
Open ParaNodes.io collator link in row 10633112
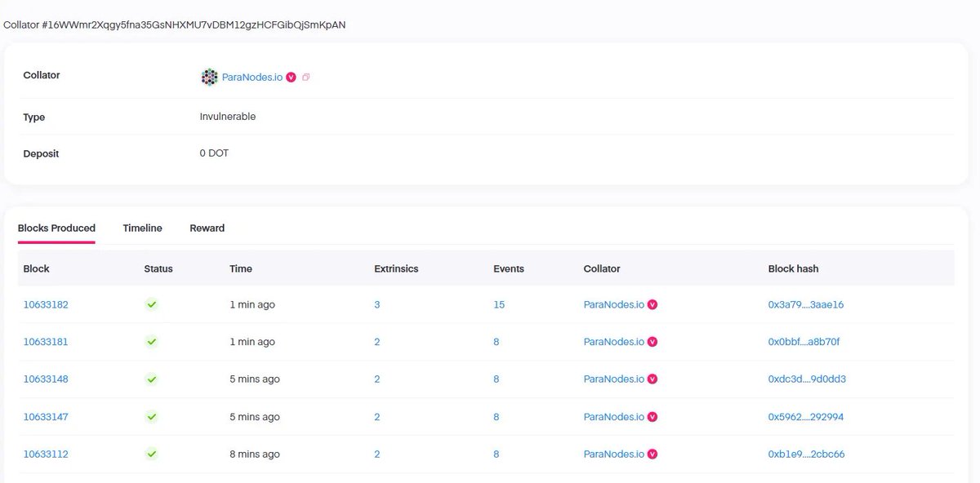point(614,454)
